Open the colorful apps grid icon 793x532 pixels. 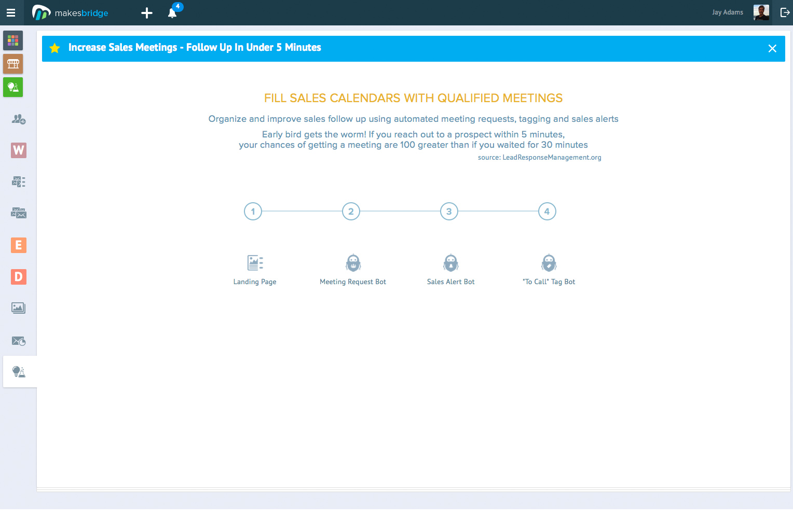coord(13,40)
